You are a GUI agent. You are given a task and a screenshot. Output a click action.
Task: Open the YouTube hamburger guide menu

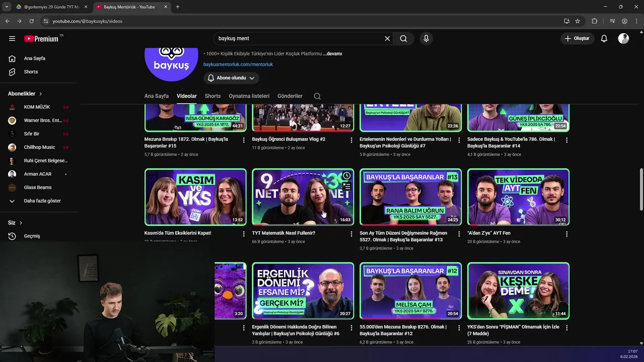[12, 39]
